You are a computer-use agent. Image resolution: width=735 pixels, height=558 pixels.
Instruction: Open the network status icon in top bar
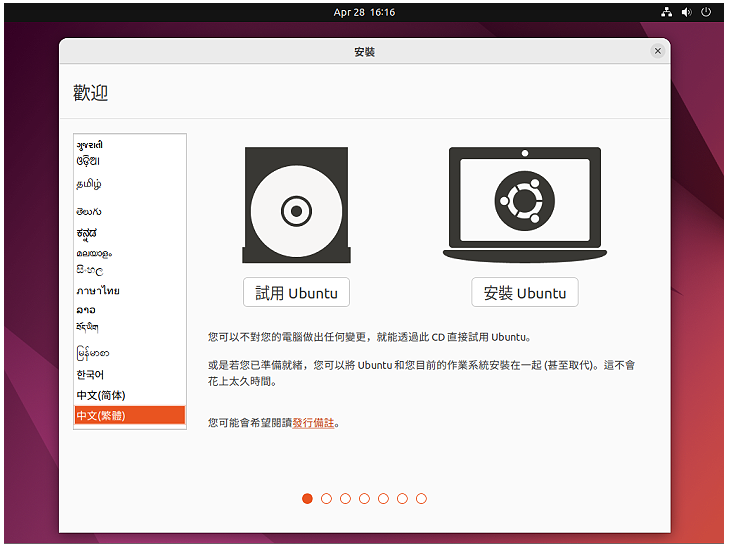(666, 12)
